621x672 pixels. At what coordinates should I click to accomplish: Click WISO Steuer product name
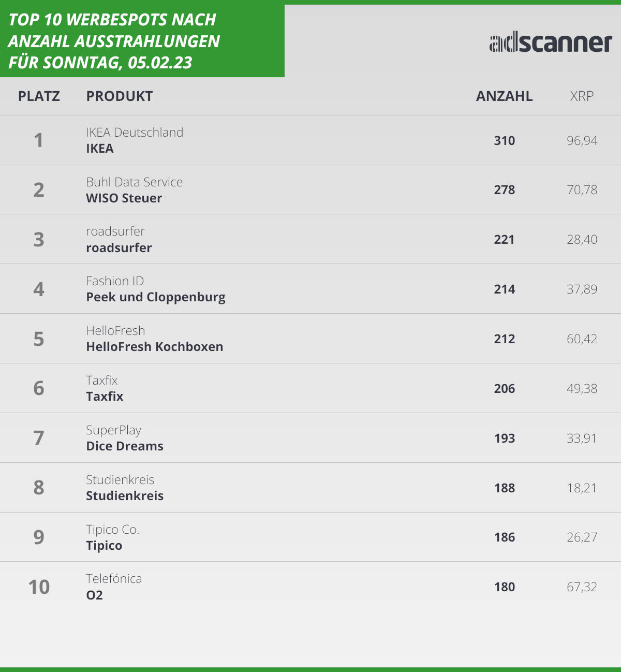tap(124, 198)
